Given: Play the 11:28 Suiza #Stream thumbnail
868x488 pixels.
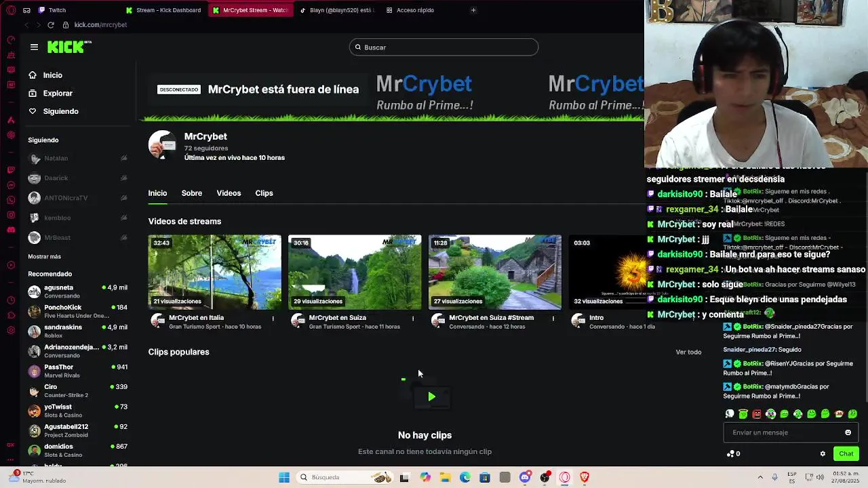Looking at the screenshot, I should pos(495,272).
